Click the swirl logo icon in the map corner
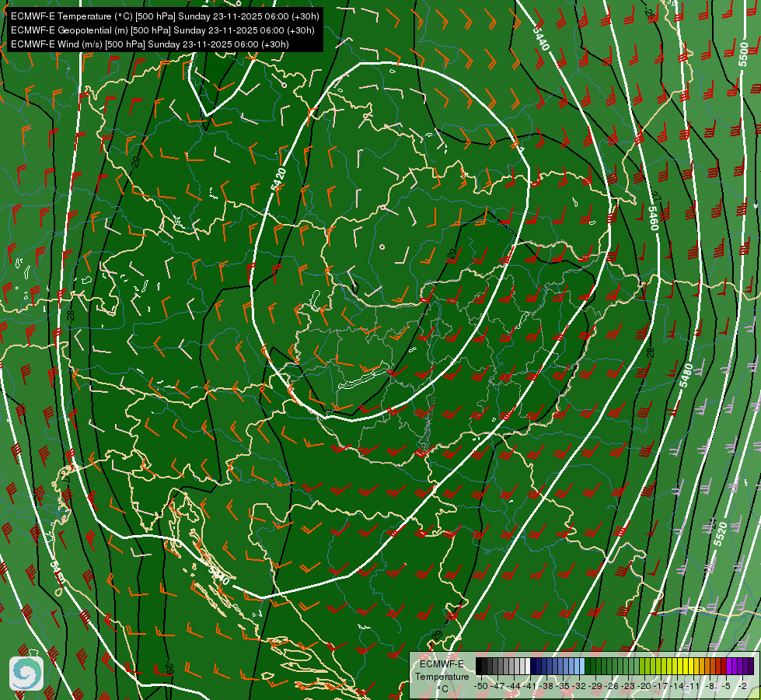 (26, 674)
